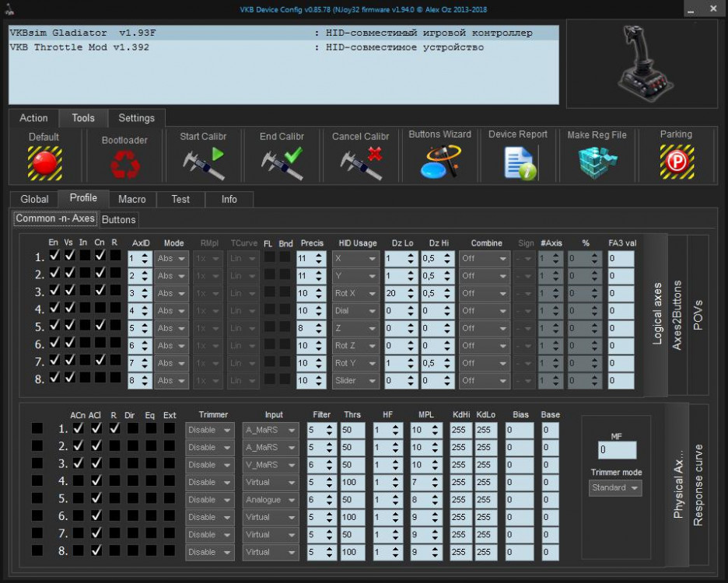Click the Make Reg File icon
The height and width of the screenshot is (583, 728).
597,163
